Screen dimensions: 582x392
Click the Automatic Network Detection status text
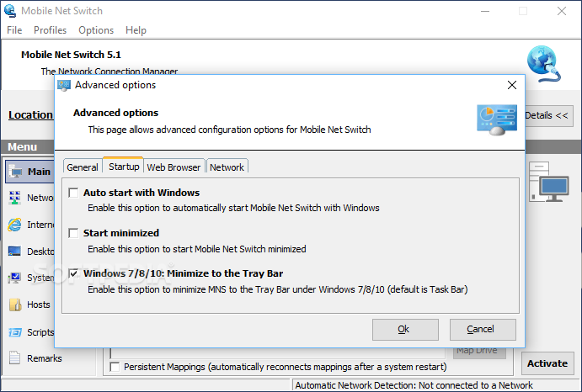tap(414, 385)
